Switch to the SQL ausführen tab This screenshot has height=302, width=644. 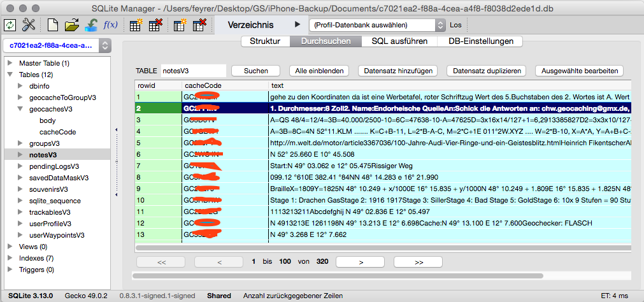click(x=399, y=41)
